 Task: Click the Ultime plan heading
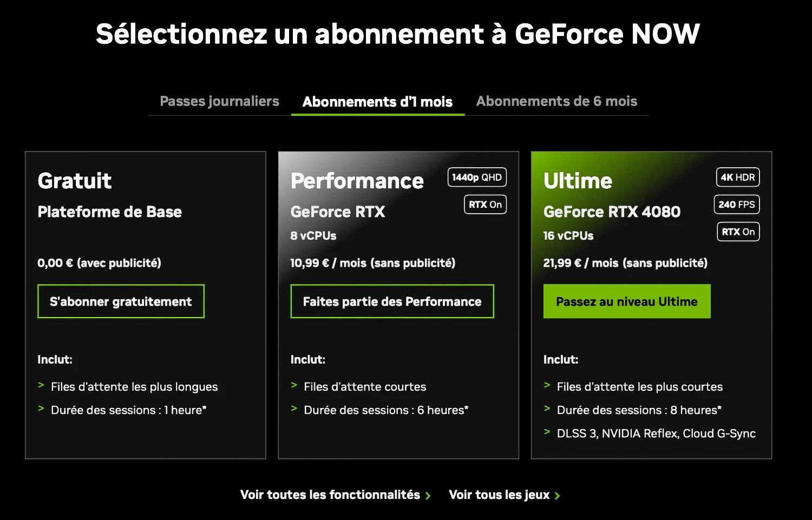[x=578, y=181]
